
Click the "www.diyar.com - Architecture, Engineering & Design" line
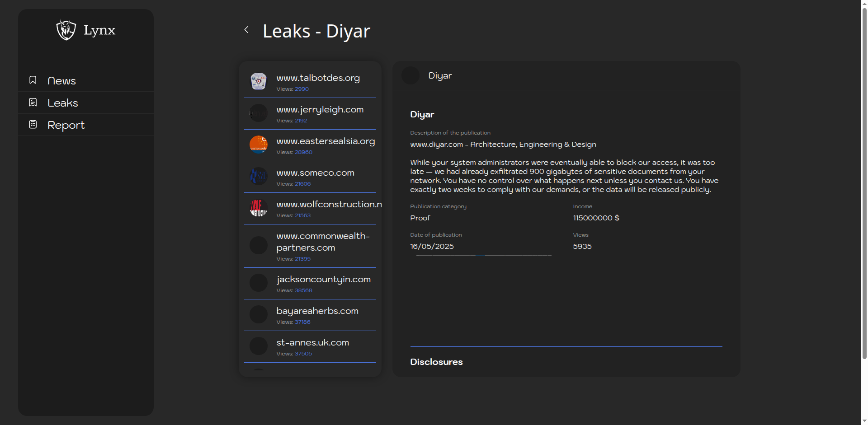503,145
